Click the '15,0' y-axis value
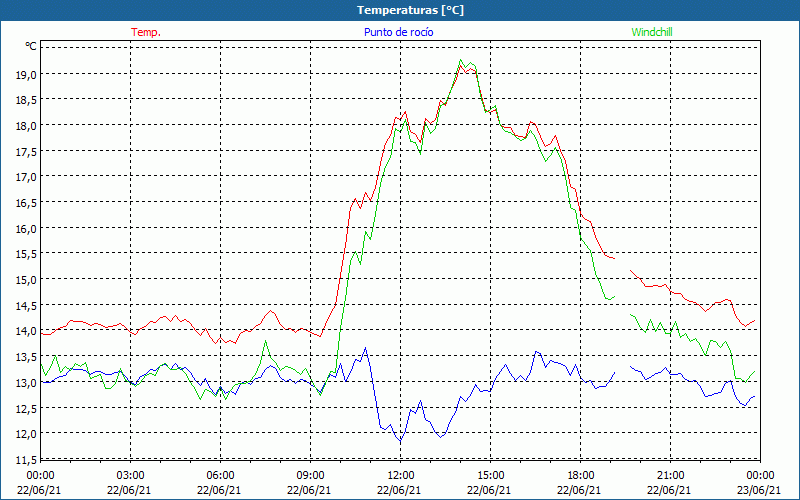 [28, 280]
